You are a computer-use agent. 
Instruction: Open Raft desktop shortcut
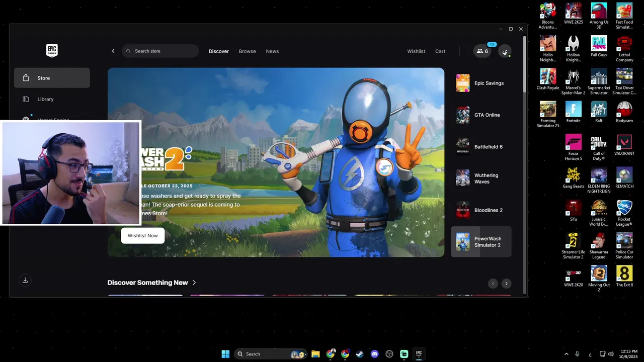click(x=599, y=112)
